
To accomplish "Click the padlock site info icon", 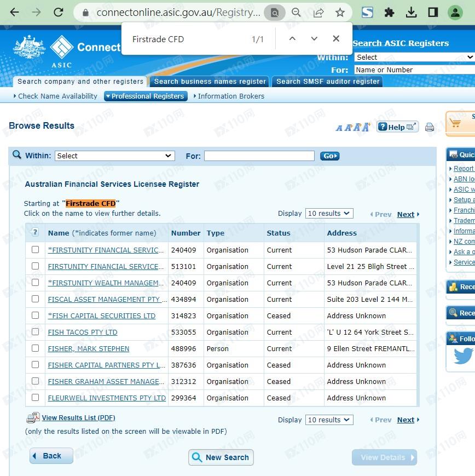I will tap(85, 13).
